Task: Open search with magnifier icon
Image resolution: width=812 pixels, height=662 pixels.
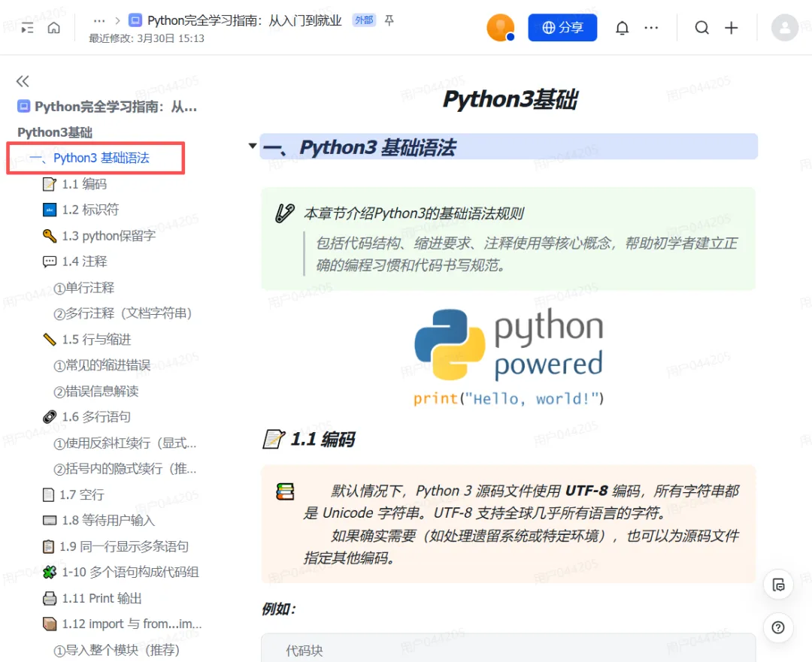Action: [701, 28]
